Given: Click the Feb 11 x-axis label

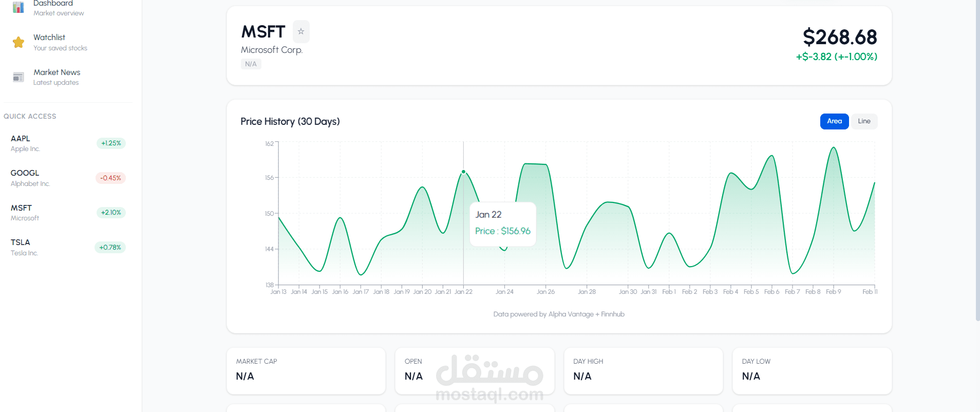Looking at the screenshot, I should pyautogui.click(x=870, y=292).
